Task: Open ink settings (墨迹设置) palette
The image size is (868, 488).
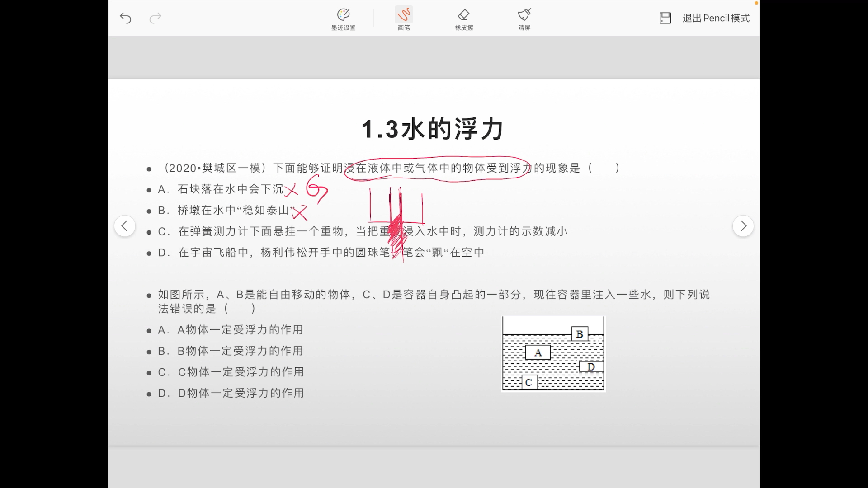Action: (x=343, y=19)
